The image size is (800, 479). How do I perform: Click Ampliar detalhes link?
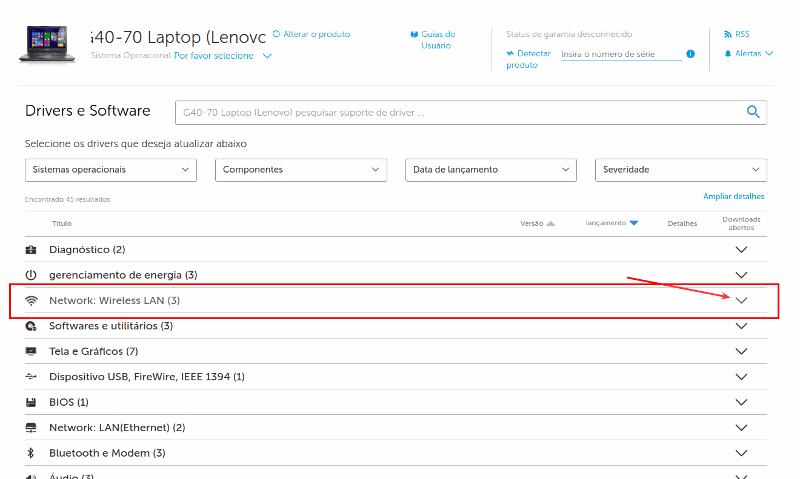pos(734,196)
